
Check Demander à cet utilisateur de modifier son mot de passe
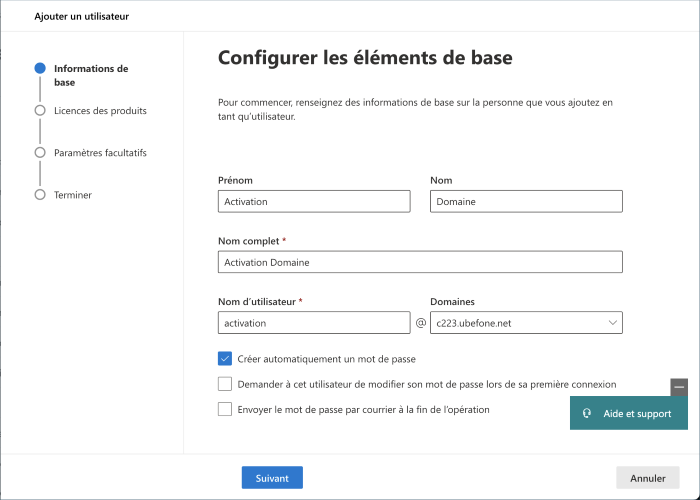(225, 384)
